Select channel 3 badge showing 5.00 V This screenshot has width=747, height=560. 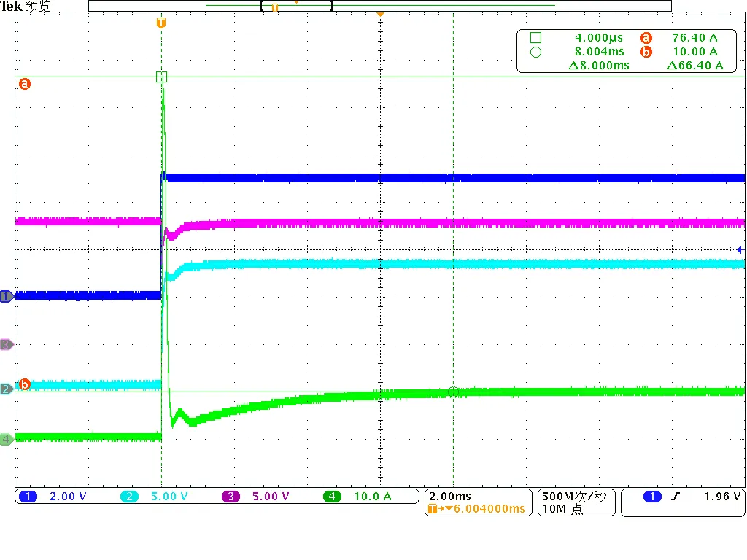(256, 496)
